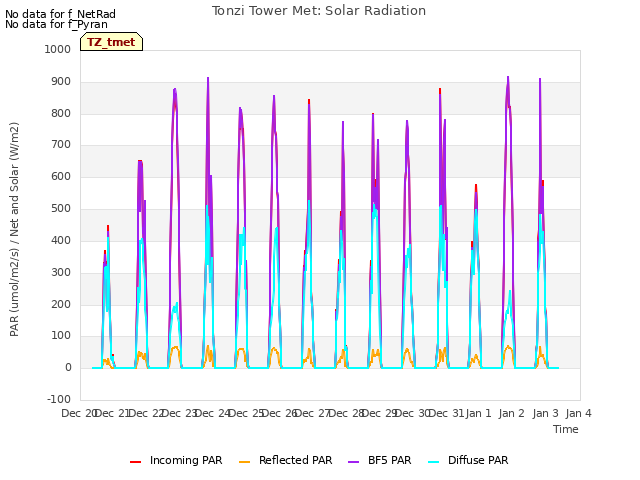Screen dimensions: 640x480
Task: Click the Incoming PAR red legend swatch
Action: (x=136, y=462)
